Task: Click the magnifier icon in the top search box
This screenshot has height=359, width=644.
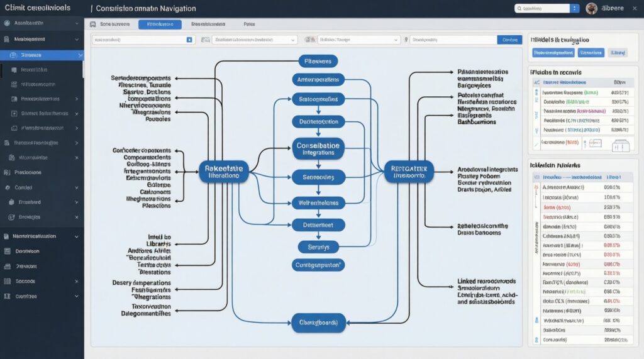Action: 519,9
